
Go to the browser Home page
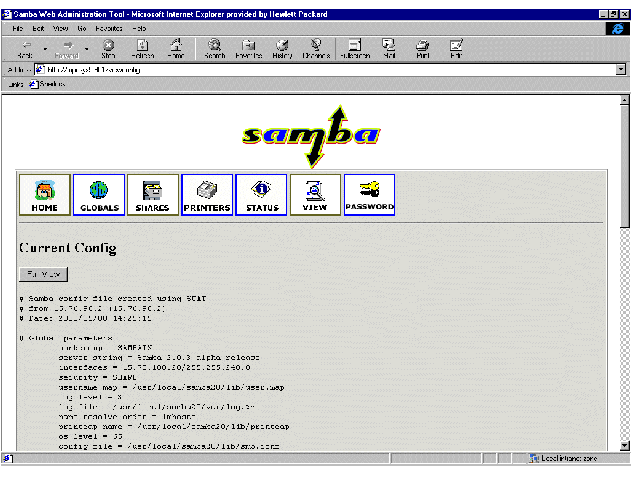(x=176, y=49)
